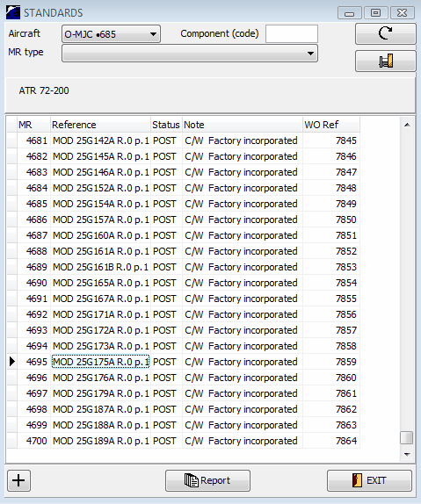The height and width of the screenshot is (504, 421).
Task: Select MR cell 4685
Action: click(33, 204)
